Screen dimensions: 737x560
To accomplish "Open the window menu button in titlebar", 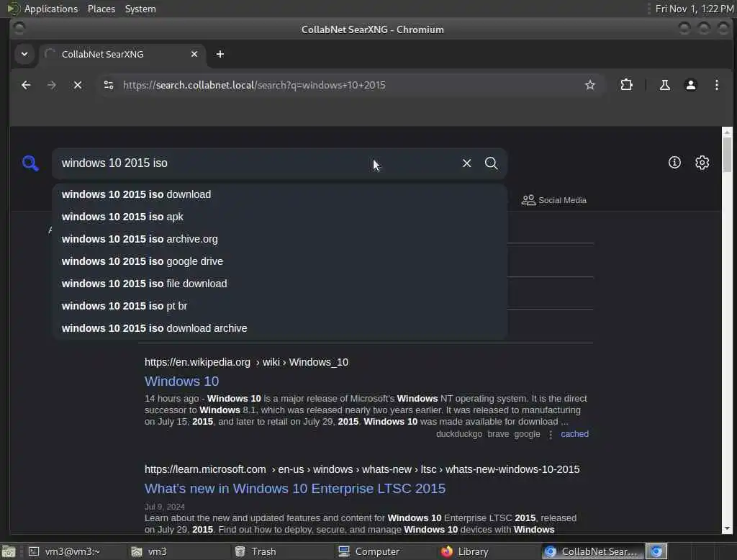I will point(19,29).
